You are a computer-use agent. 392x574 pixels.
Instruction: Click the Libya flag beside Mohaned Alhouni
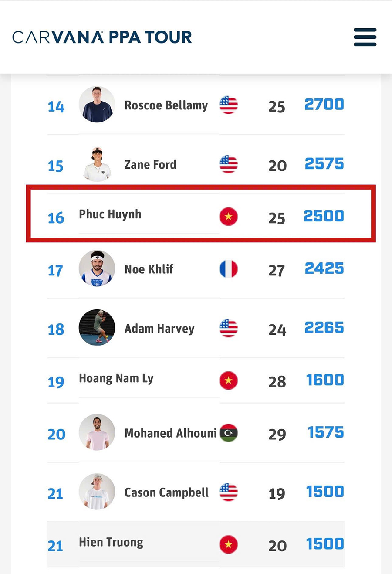(x=228, y=433)
